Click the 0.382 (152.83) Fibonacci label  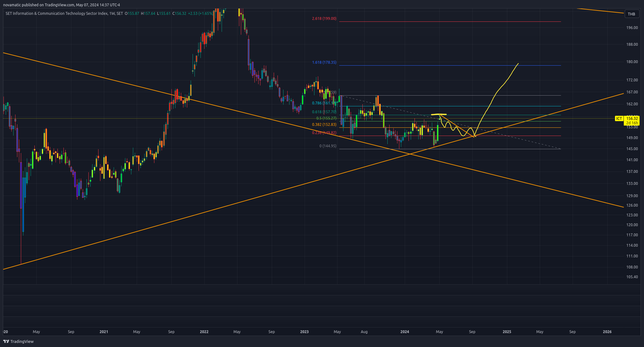point(324,125)
